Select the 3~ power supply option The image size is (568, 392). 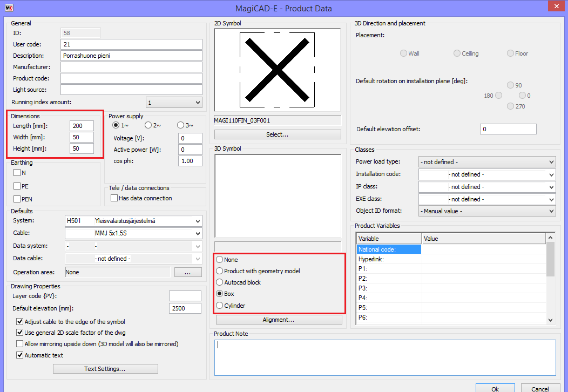coord(180,125)
